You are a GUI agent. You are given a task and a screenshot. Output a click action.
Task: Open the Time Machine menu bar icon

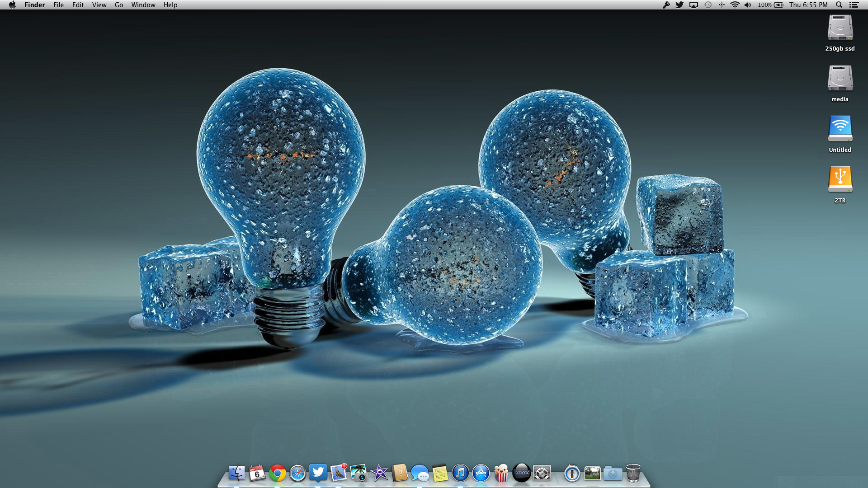click(708, 5)
